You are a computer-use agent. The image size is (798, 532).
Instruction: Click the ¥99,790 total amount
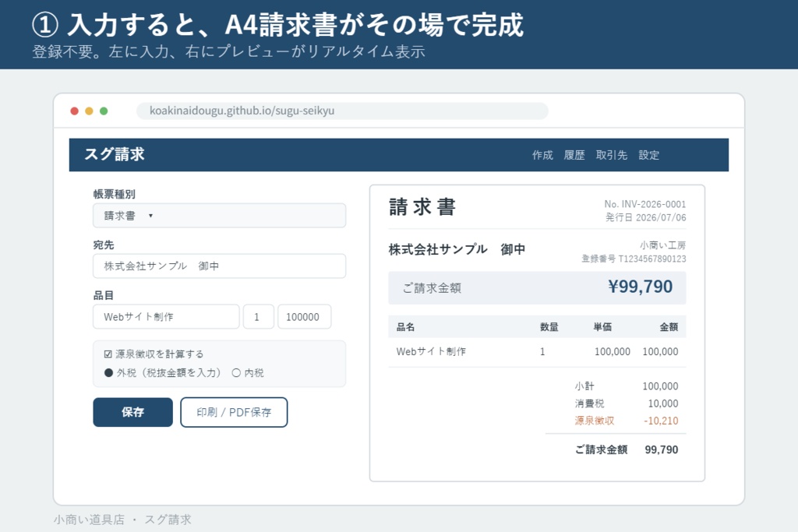point(641,287)
